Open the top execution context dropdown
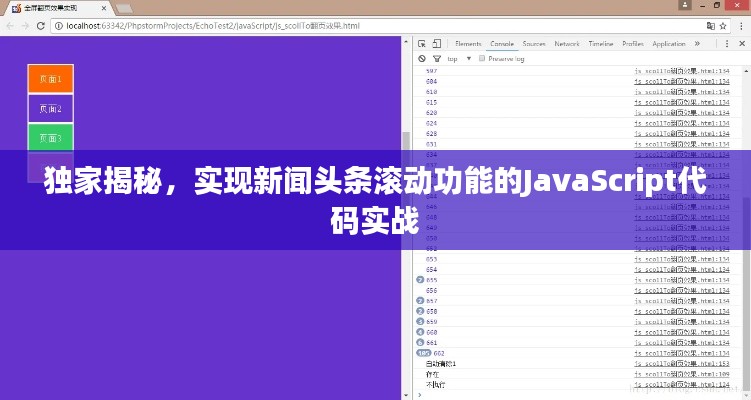751x400 pixels. point(458,59)
